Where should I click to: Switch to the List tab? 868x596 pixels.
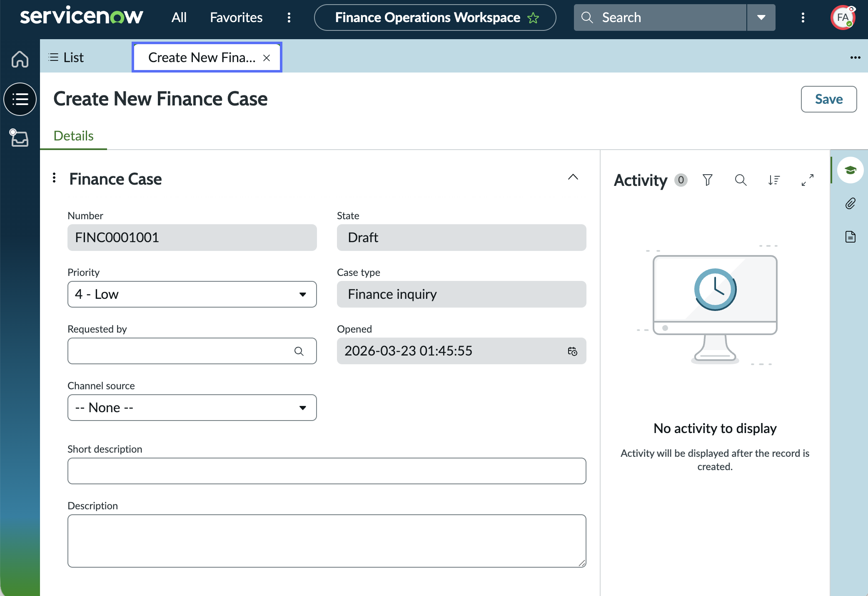click(x=67, y=58)
